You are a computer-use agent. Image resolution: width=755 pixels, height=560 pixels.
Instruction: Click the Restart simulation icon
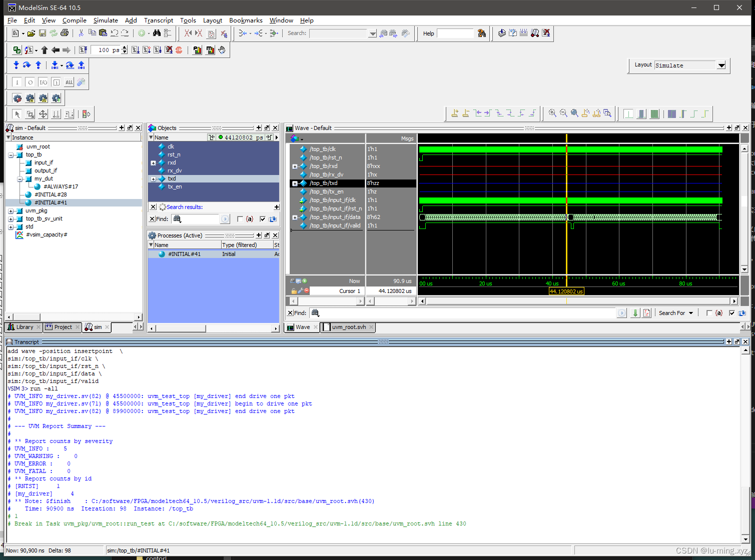pyautogui.click(x=83, y=50)
